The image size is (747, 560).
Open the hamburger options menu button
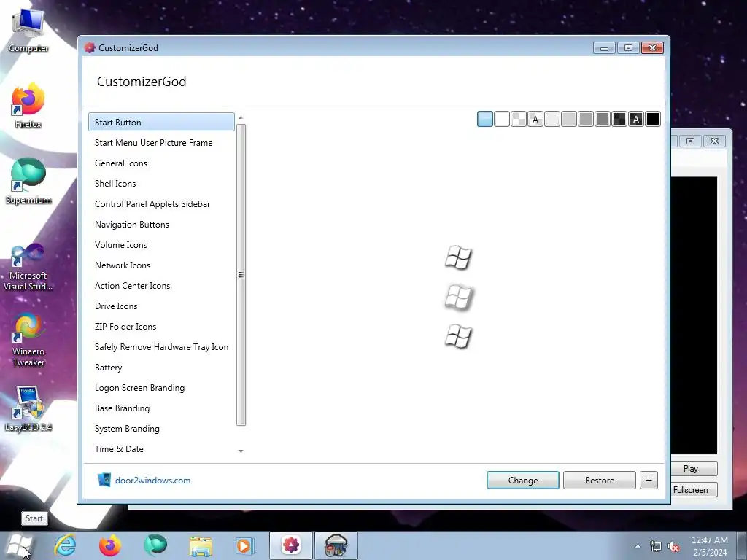(649, 480)
